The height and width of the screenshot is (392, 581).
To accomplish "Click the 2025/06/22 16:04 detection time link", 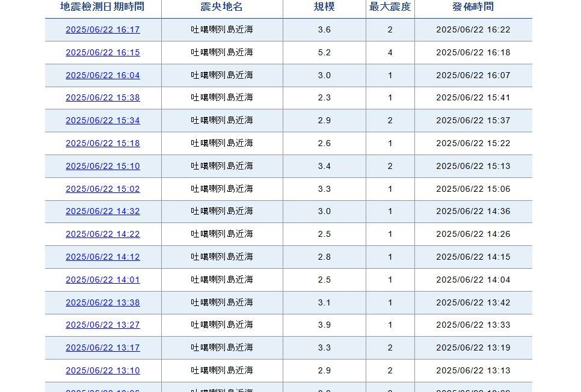I will 103,76.
